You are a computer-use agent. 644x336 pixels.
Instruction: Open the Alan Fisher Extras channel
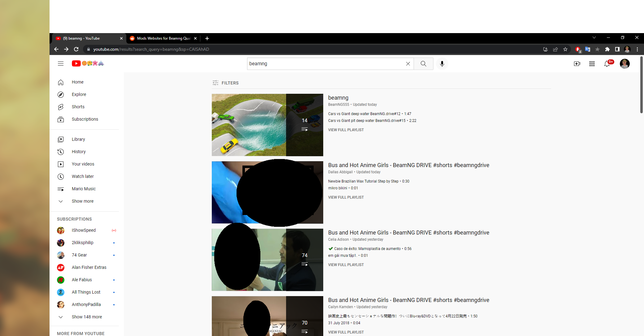tap(84, 267)
